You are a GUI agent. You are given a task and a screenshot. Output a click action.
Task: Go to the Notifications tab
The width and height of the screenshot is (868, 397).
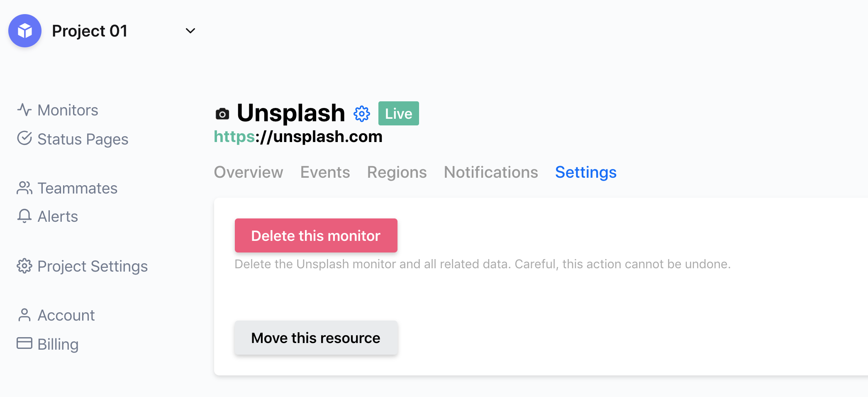coord(491,172)
